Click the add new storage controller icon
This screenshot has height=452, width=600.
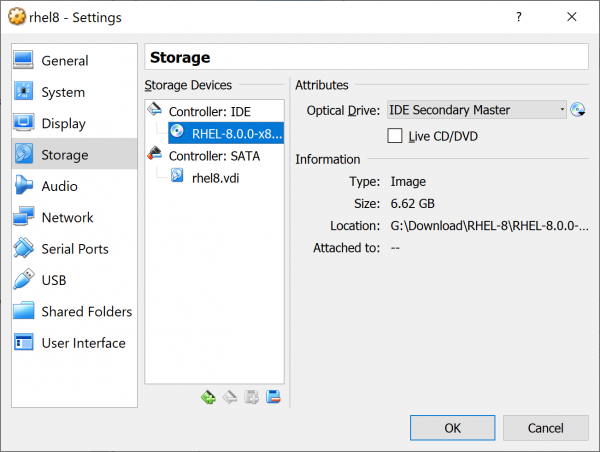pyautogui.click(x=208, y=397)
